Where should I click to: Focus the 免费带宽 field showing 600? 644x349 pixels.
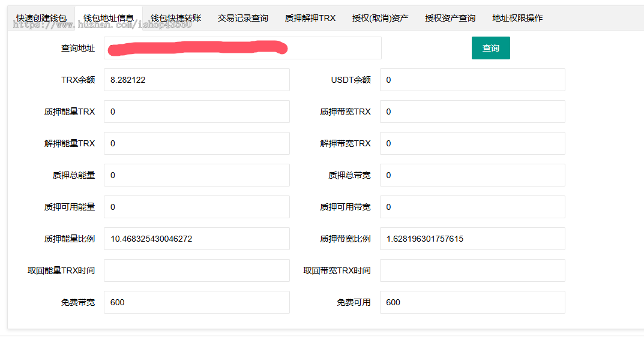tap(197, 302)
